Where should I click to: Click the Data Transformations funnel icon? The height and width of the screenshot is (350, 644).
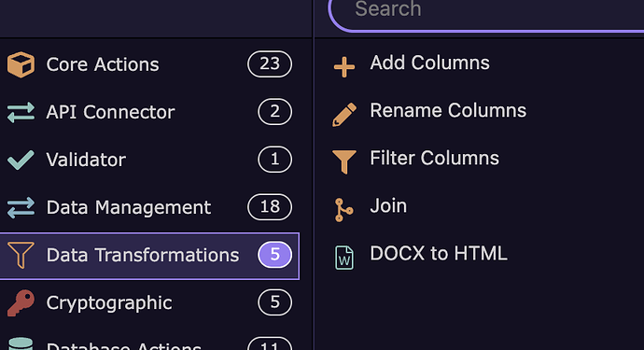(21, 255)
